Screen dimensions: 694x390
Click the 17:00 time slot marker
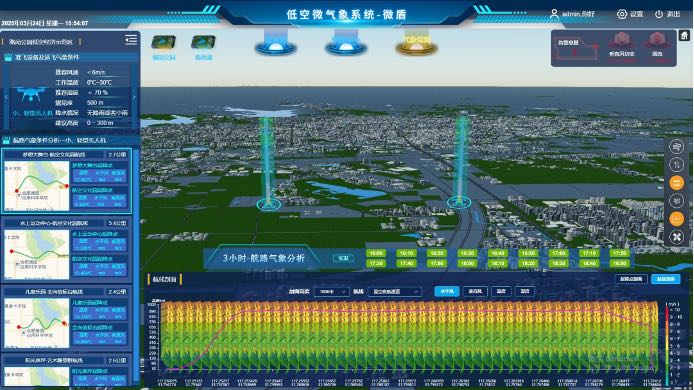point(558,253)
